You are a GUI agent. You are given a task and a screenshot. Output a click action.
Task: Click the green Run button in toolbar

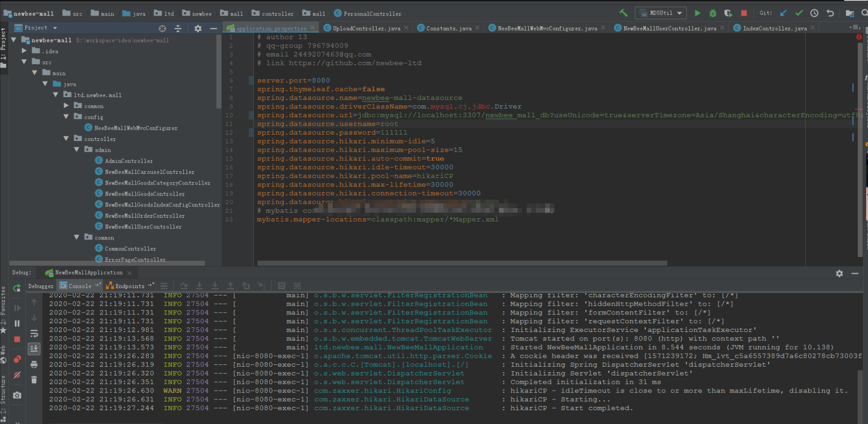click(x=698, y=13)
